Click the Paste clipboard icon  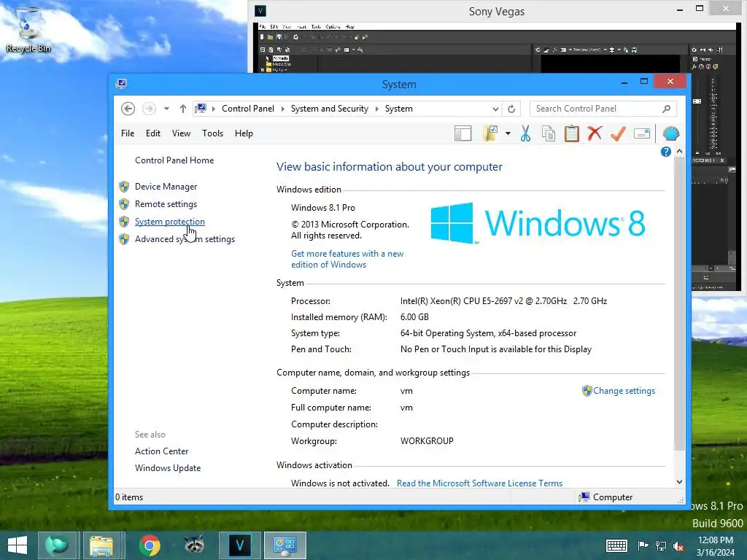click(572, 134)
